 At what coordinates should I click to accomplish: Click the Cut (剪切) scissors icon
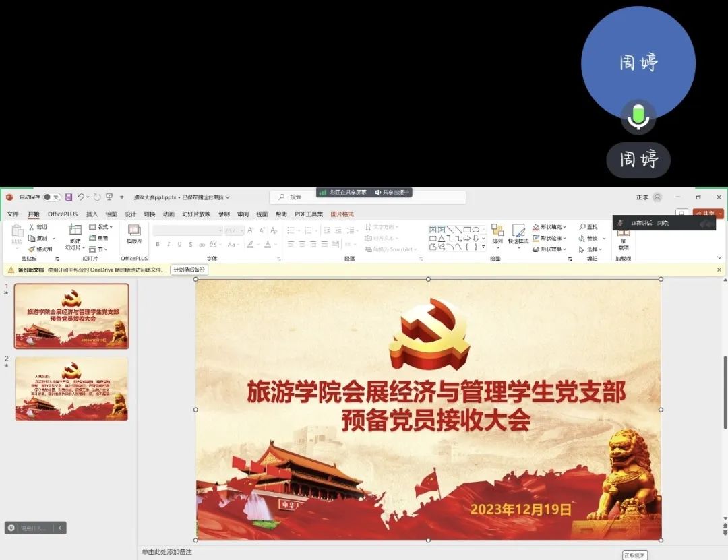[x=32, y=227]
